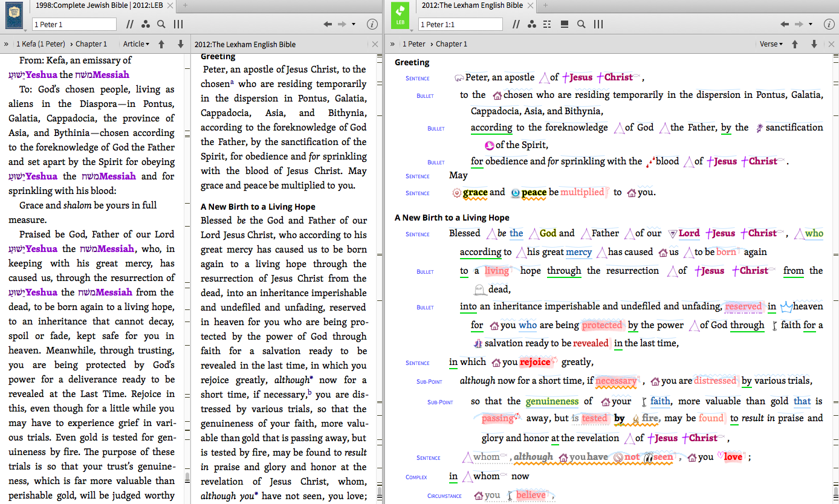Viewport: 839px width, 504px height.
Task: Click the highlighted word "multiplied" in right panel
Action: click(x=582, y=192)
